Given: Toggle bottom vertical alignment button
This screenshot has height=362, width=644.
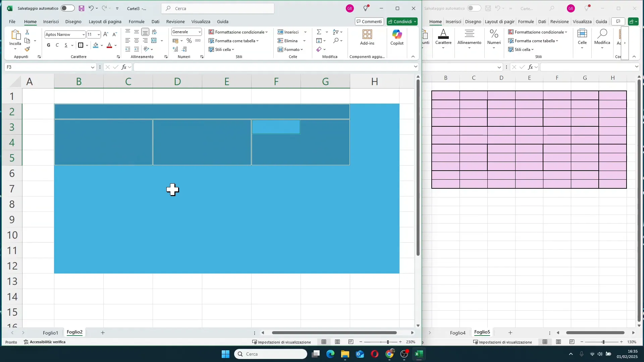Looking at the screenshot, I should [145, 32].
